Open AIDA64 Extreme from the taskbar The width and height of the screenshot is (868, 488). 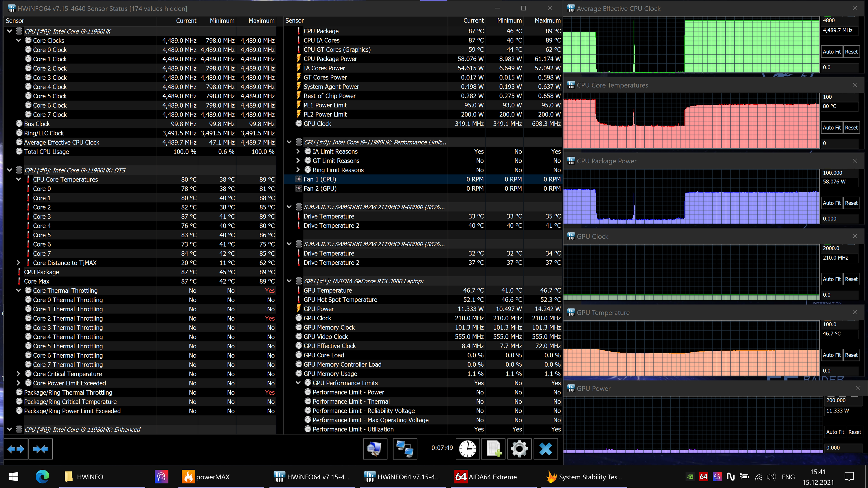[x=486, y=476]
